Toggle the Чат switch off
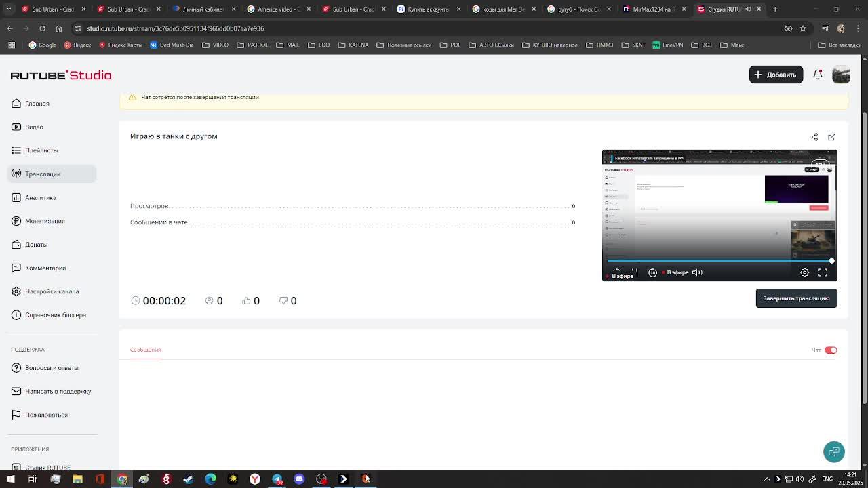 click(831, 350)
